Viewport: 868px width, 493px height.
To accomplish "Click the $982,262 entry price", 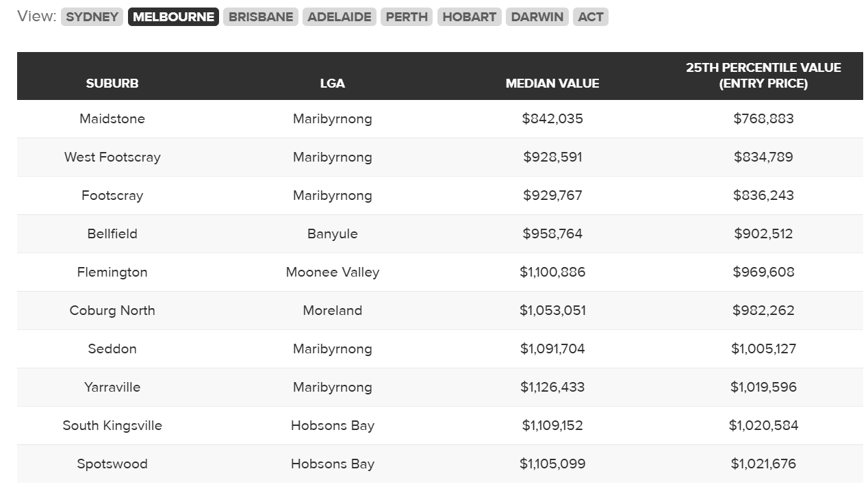I will (763, 310).
